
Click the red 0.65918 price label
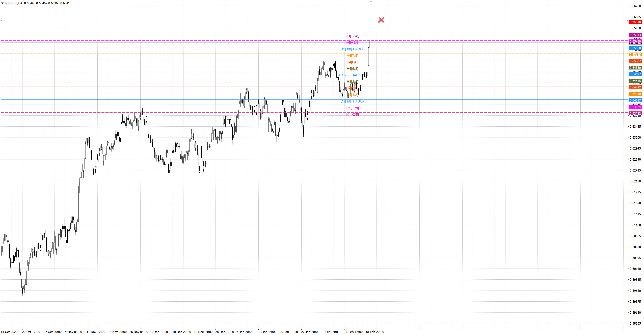635,22
